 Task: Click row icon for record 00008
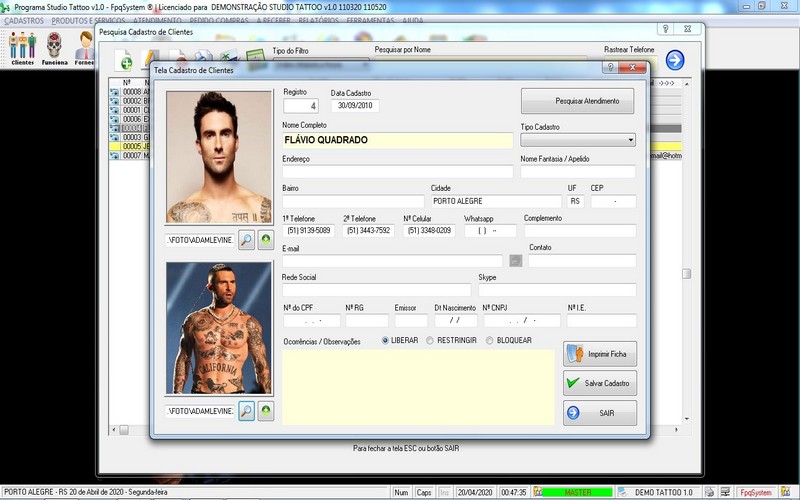point(114,92)
